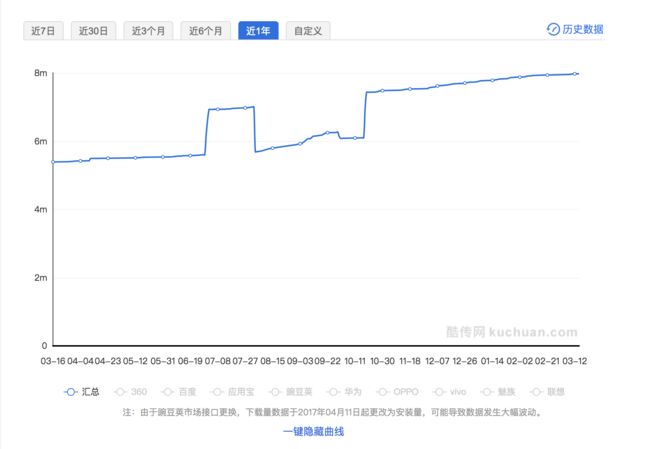Click the 一键隐藏曲线 link

point(313,432)
